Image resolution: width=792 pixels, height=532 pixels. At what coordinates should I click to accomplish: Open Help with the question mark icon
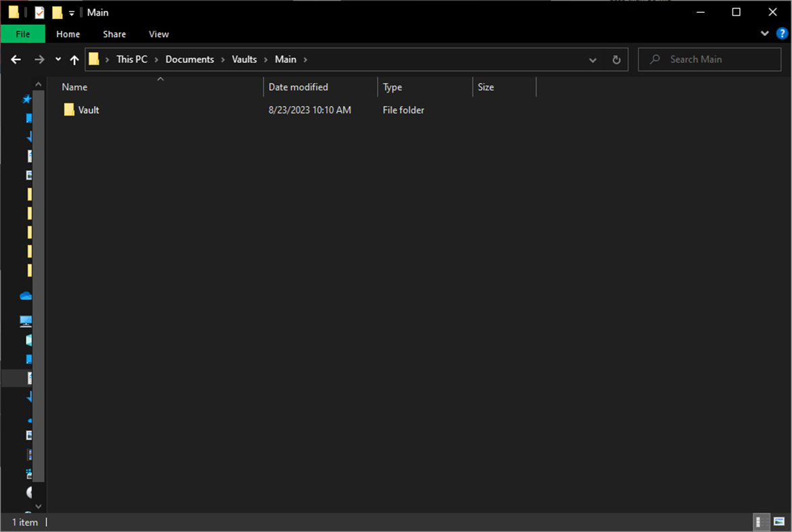pyautogui.click(x=782, y=33)
